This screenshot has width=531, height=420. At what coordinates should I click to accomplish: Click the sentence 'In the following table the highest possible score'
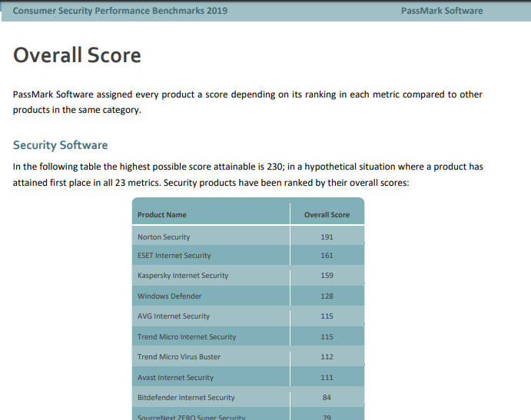pos(248,167)
